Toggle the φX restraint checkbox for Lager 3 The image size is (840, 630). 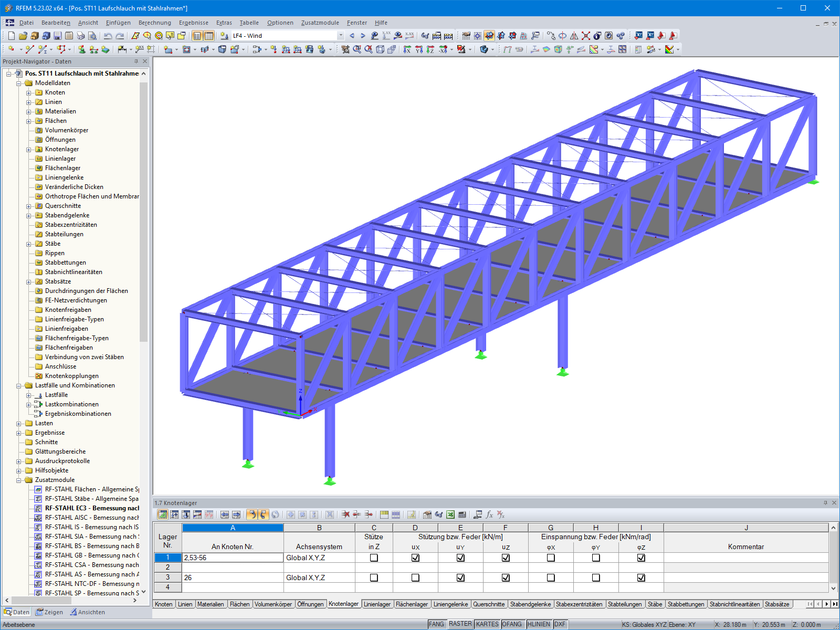(x=551, y=577)
